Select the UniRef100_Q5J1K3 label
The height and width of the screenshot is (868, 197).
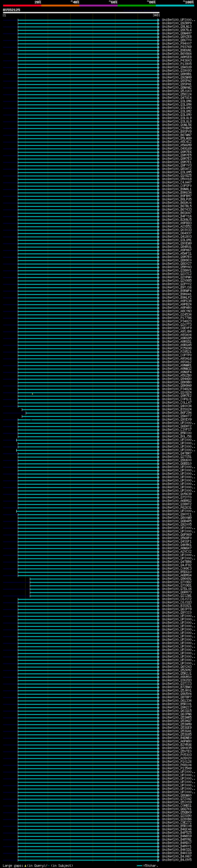tap(177, 91)
